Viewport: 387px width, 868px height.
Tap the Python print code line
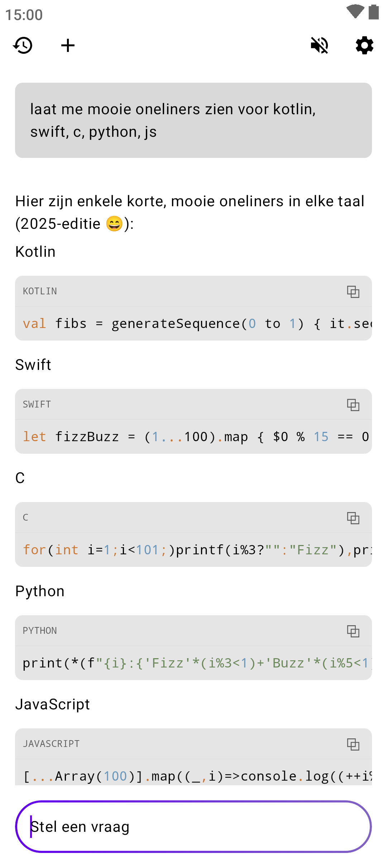(x=193, y=663)
